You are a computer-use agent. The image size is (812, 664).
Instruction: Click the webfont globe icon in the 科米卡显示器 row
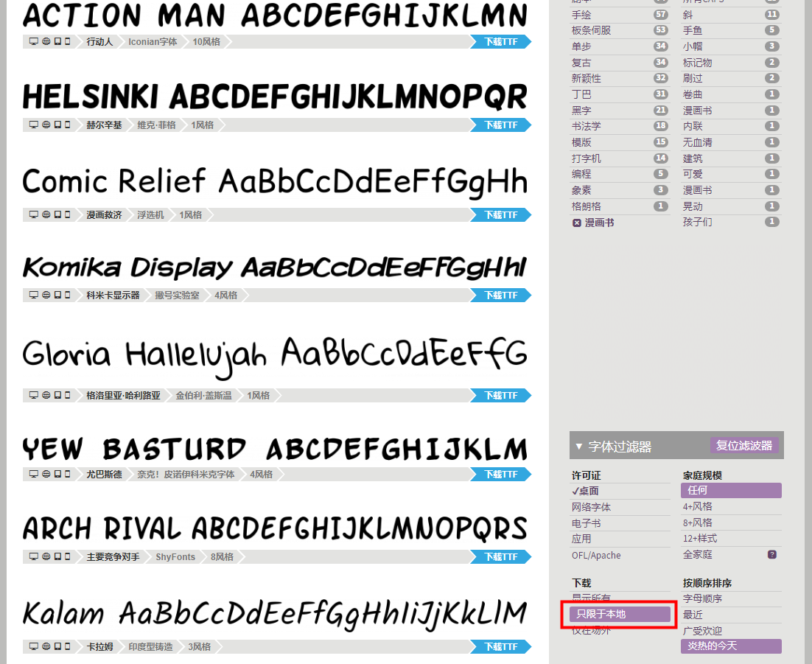pyautogui.click(x=46, y=295)
